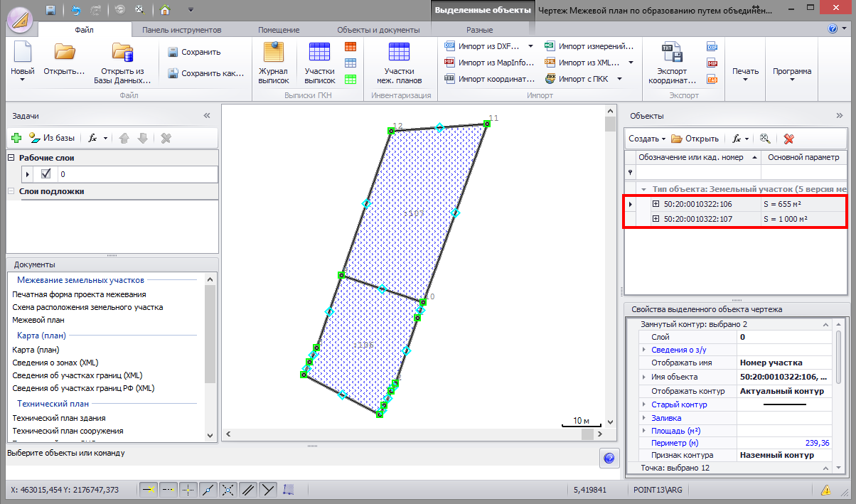
Task: Expand row 50:20:0010322:107
Action: click(656, 219)
